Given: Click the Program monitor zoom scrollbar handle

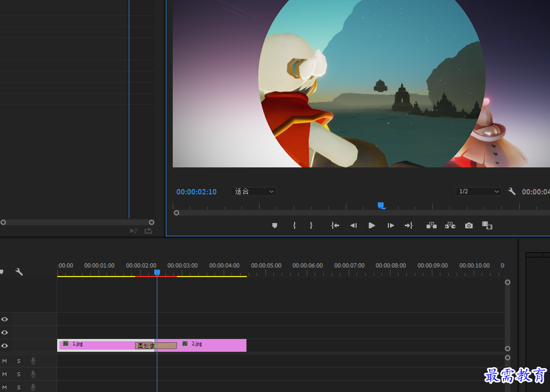Looking at the screenshot, I should coord(176,213).
